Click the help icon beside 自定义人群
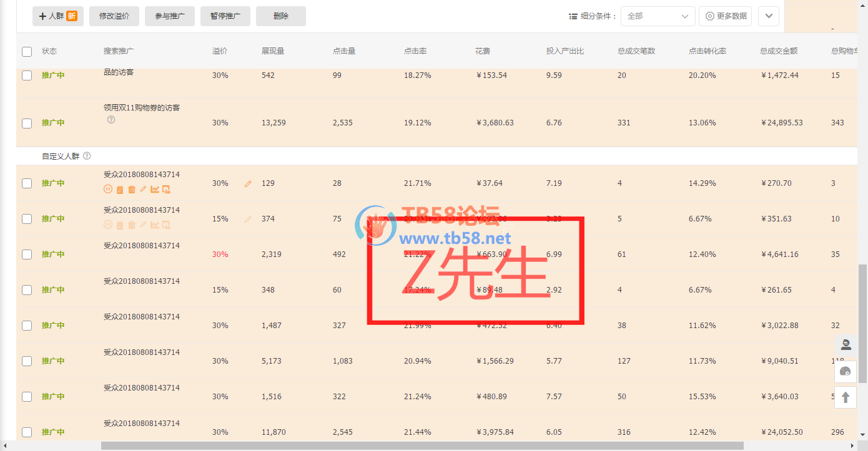868x451 pixels. (87, 156)
